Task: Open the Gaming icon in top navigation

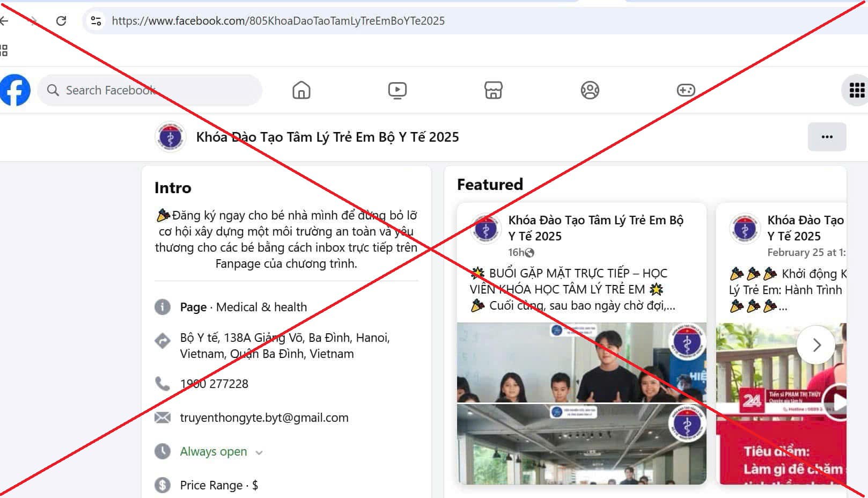Action: point(687,90)
